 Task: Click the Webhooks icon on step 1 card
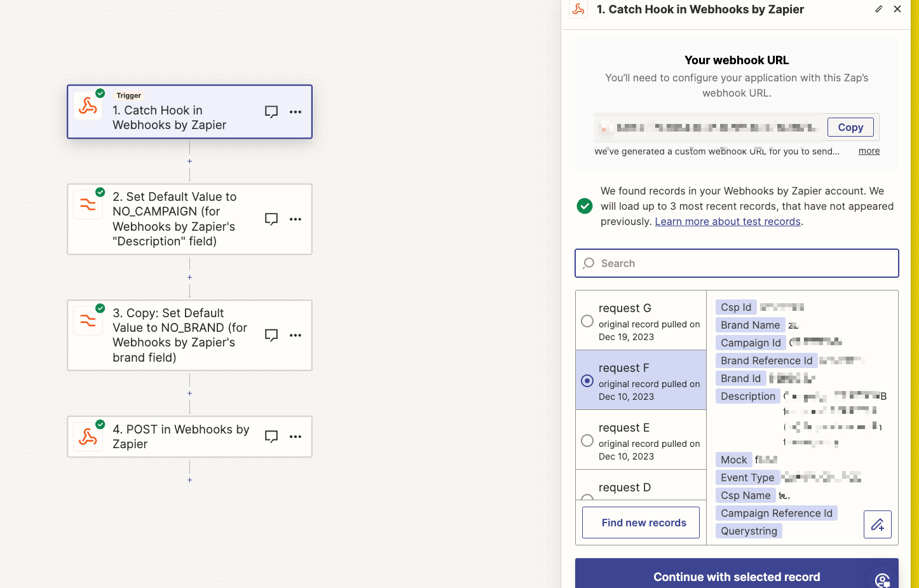[x=88, y=106]
